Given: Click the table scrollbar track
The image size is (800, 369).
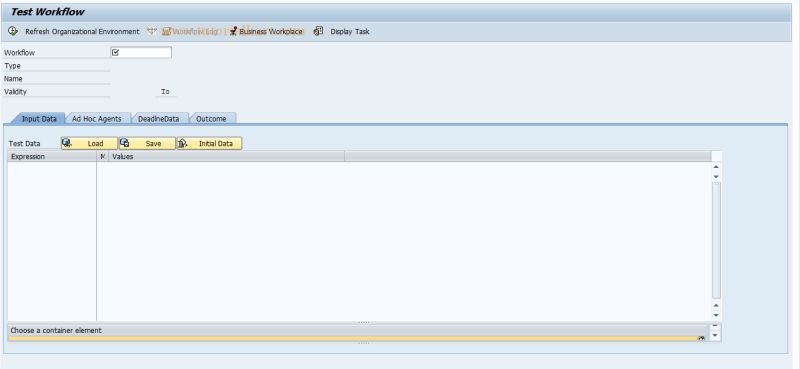Looking at the screenshot, I should tap(716, 240).
